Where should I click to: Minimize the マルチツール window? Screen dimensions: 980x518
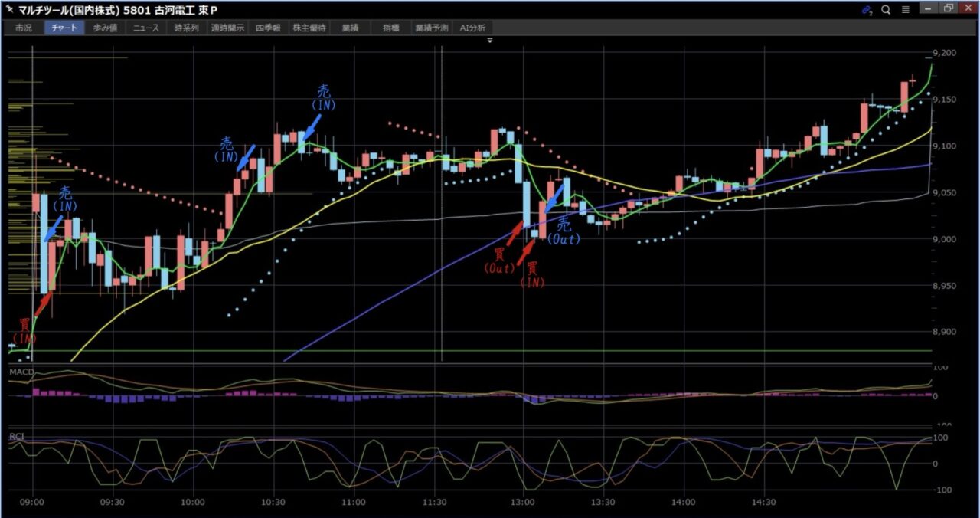coord(928,9)
